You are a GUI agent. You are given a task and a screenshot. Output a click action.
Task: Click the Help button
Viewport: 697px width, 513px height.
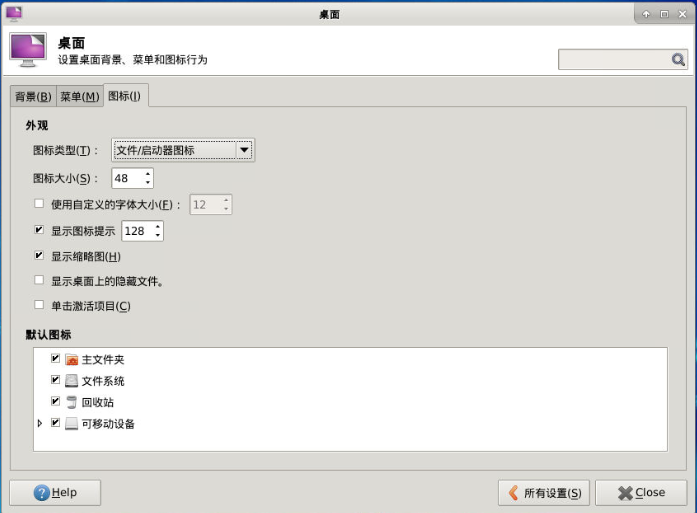[x=55, y=493]
